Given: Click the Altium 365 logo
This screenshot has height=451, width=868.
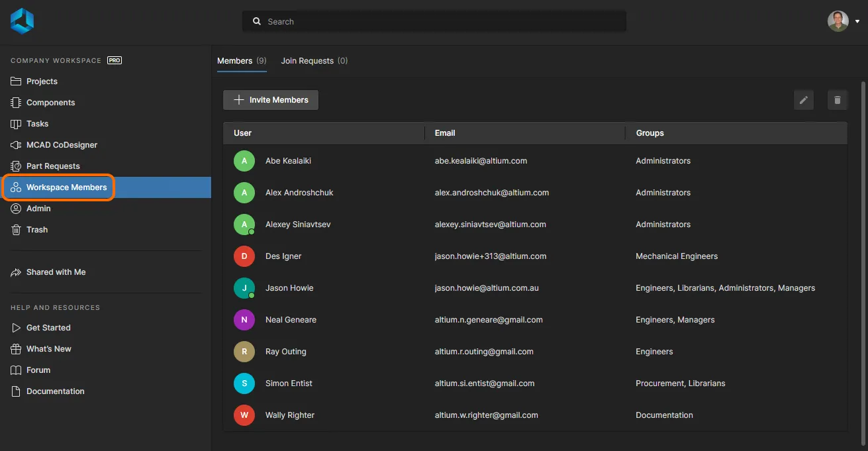Looking at the screenshot, I should click(x=22, y=21).
